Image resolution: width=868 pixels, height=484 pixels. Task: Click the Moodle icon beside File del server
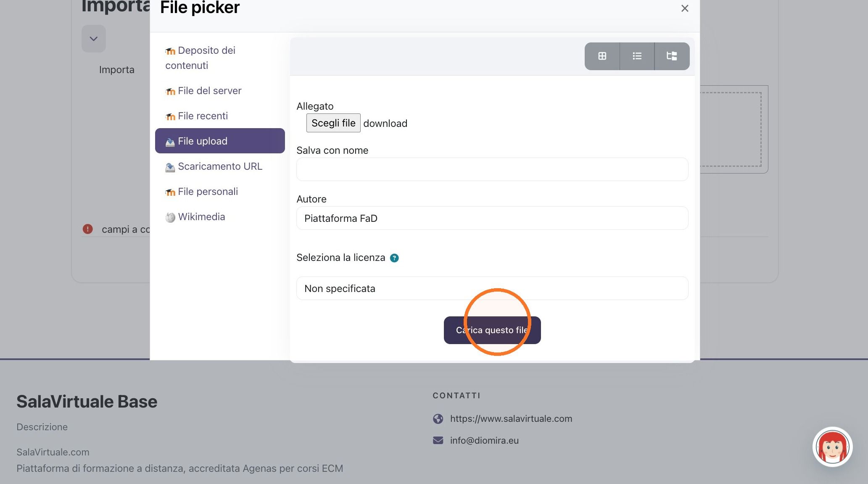click(x=170, y=92)
